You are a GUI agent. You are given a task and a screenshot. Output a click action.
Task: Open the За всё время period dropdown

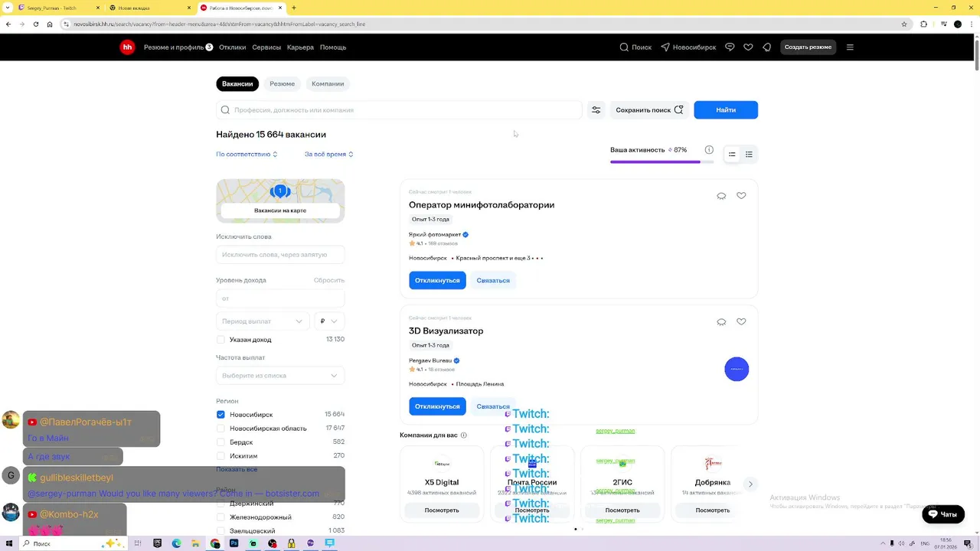click(x=329, y=155)
